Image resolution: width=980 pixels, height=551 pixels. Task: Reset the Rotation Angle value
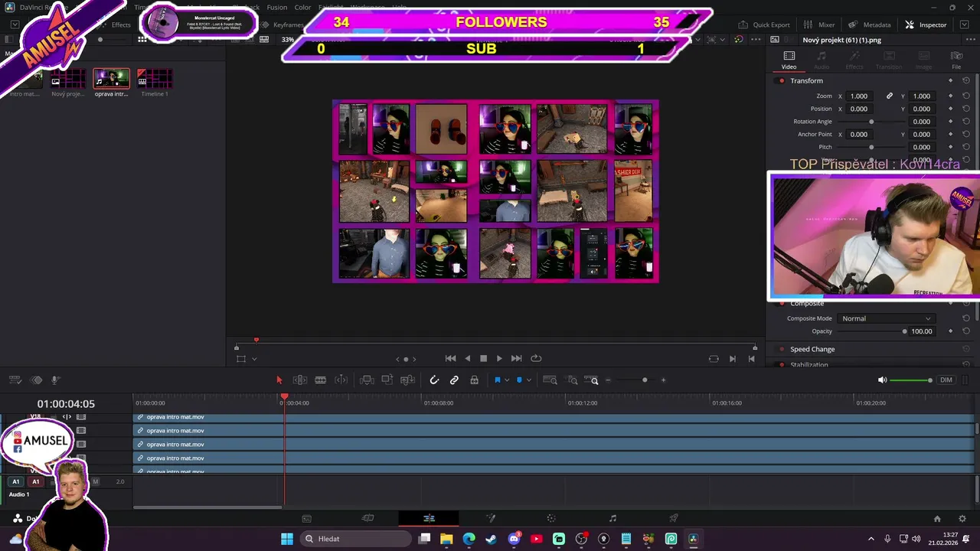(966, 122)
